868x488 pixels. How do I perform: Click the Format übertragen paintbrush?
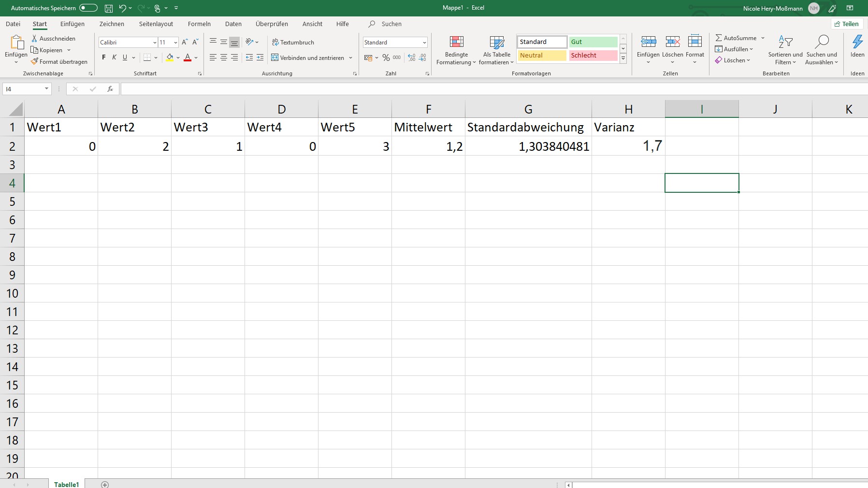[59, 62]
